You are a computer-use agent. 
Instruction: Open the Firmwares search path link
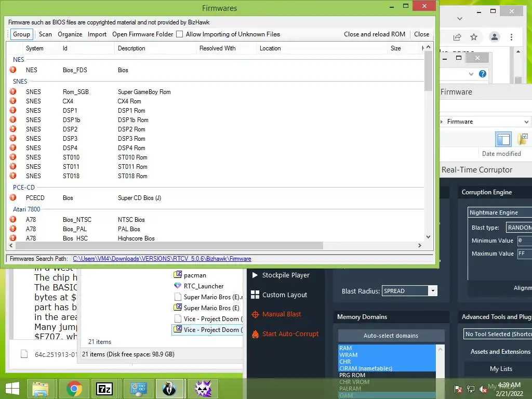(x=162, y=259)
